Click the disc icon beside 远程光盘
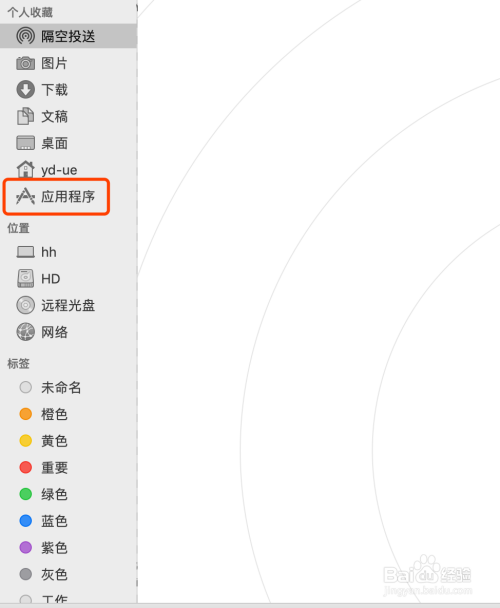Image resolution: width=500 pixels, height=608 pixels. 26,305
